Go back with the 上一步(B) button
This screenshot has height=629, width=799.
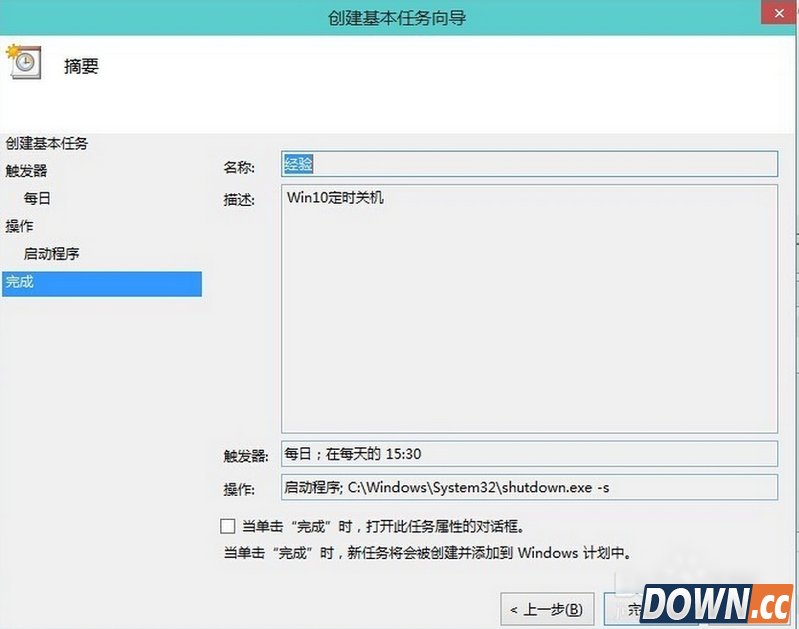[547, 609]
